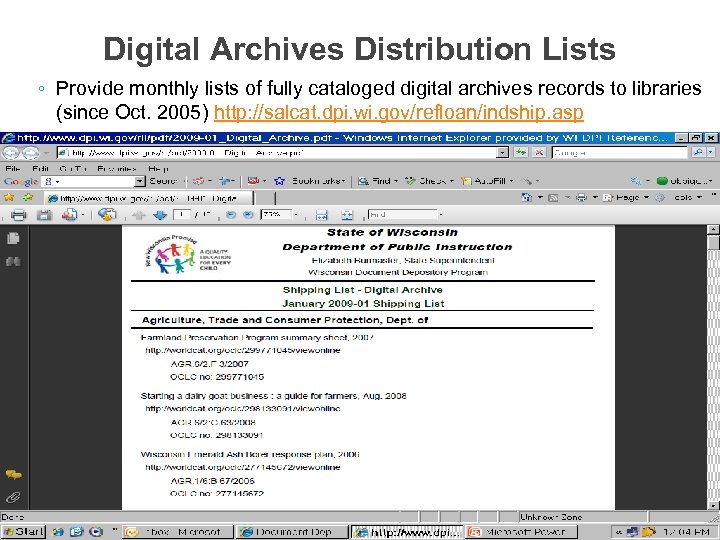Screen dimensions: 720x540
Task: Open the Help menu
Action: coord(158,169)
